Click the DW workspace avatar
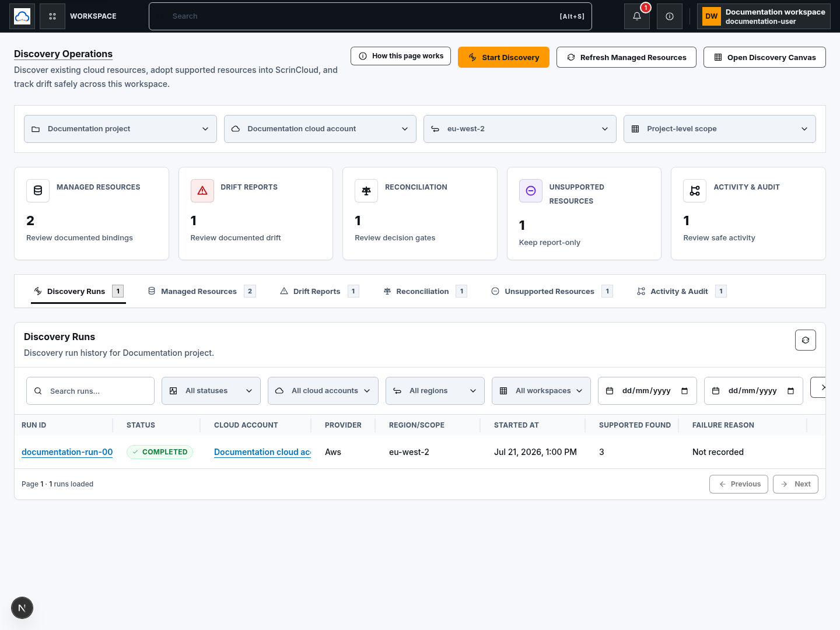Screen dimensions: 840x630 pos(712,16)
